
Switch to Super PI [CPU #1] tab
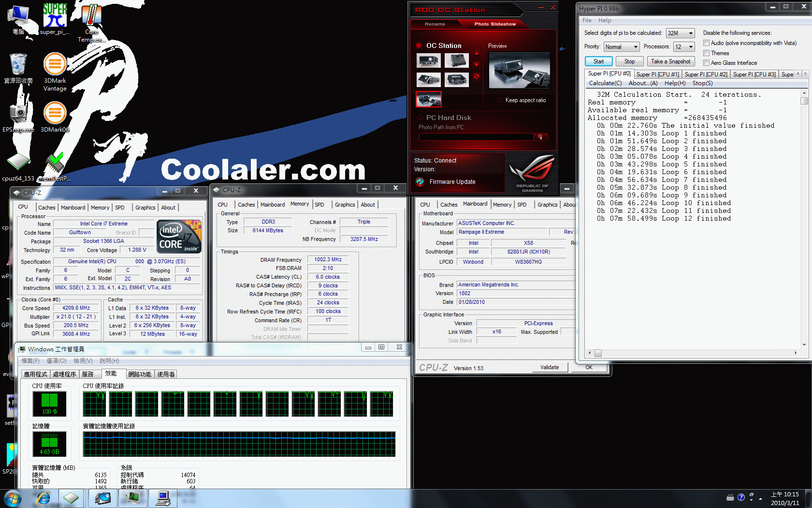[657, 74]
